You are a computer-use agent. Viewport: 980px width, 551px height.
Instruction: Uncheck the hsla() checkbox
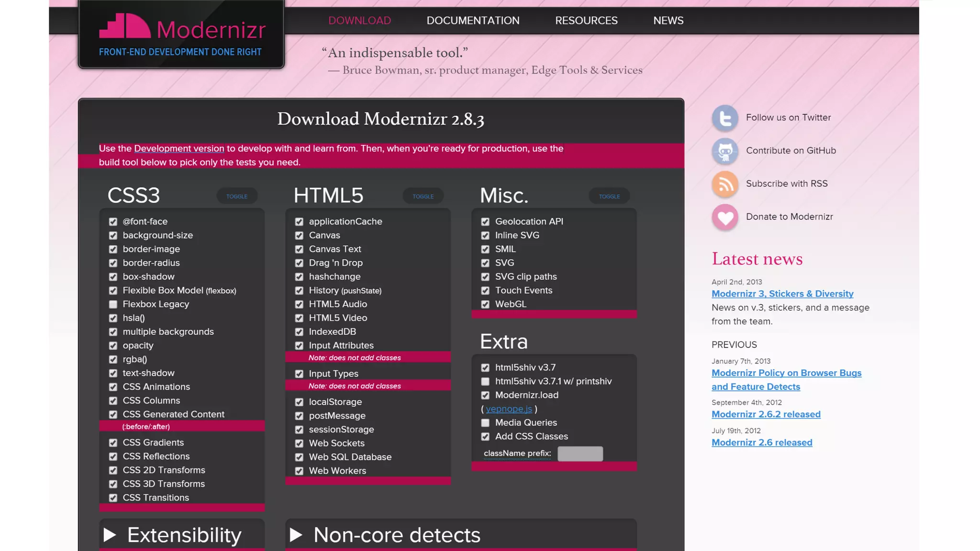click(x=113, y=318)
